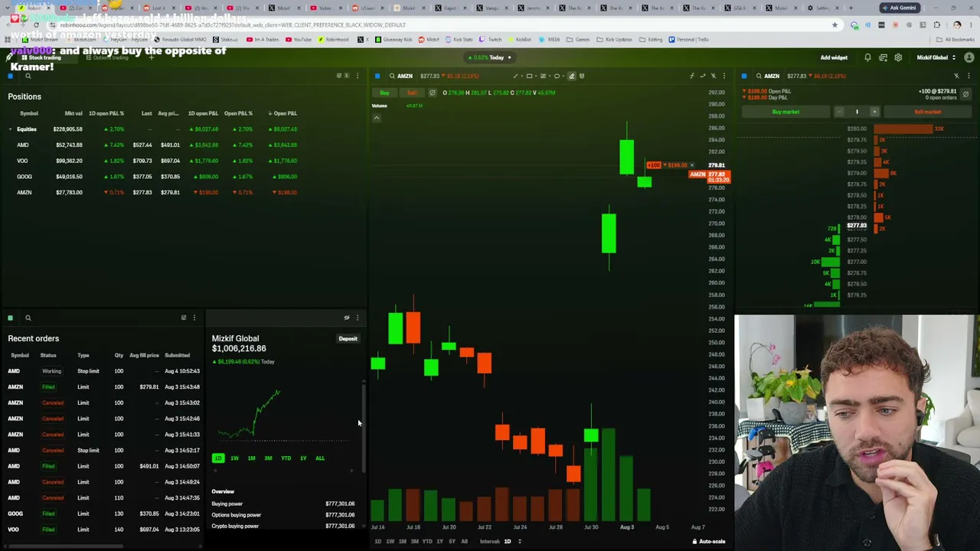The image size is (980, 551).
Task: Click browser address bar URL
Action: click(x=233, y=24)
